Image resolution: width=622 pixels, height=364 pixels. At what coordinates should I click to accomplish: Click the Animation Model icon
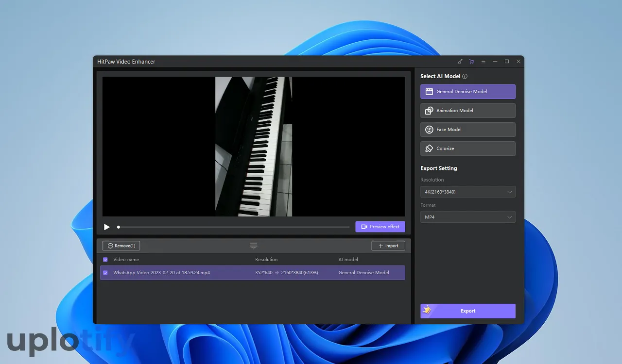tap(429, 111)
